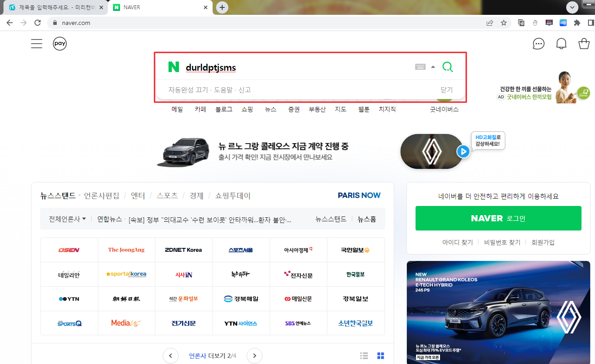Go forward with the browser forward arrow
595x364 pixels.
click(24, 23)
